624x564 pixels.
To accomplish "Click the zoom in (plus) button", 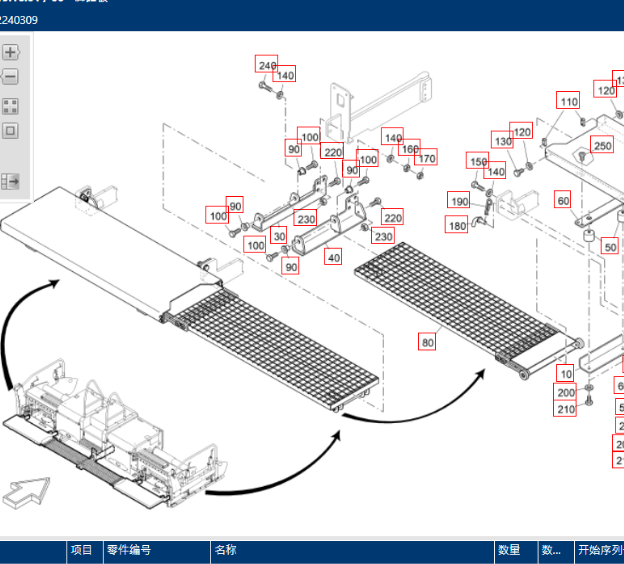I will 11,52.
